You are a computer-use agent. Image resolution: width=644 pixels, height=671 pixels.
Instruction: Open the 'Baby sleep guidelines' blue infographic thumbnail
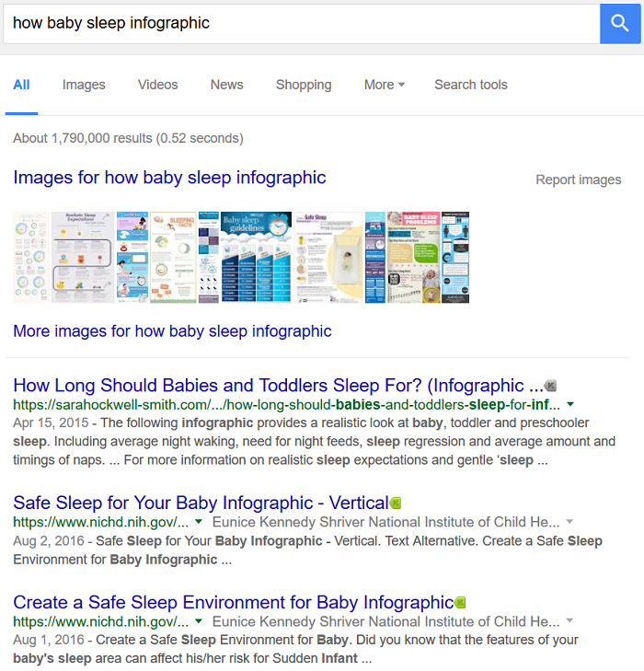click(x=256, y=257)
